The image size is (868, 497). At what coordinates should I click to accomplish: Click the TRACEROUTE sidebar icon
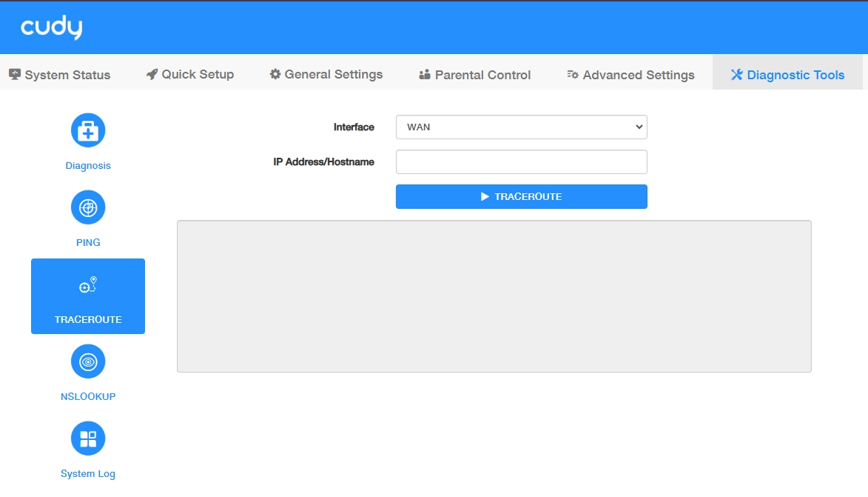(x=88, y=286)
